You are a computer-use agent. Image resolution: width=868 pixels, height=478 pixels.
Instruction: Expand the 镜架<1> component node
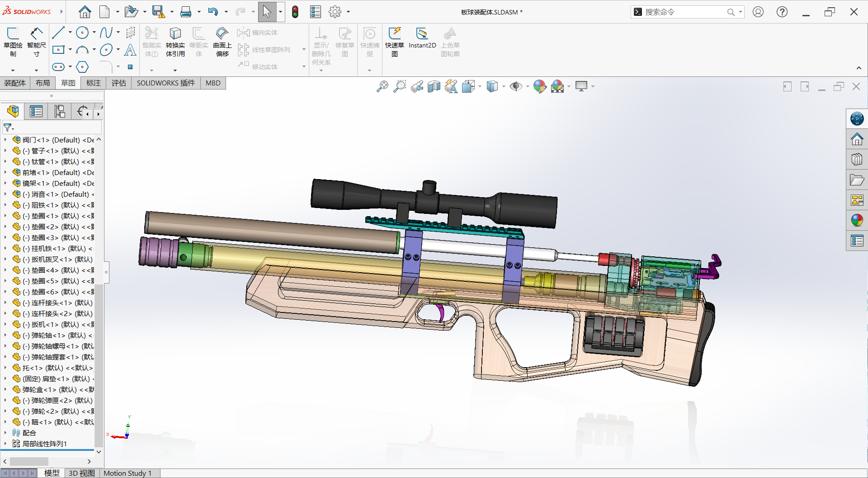click(x=5, y=183)
